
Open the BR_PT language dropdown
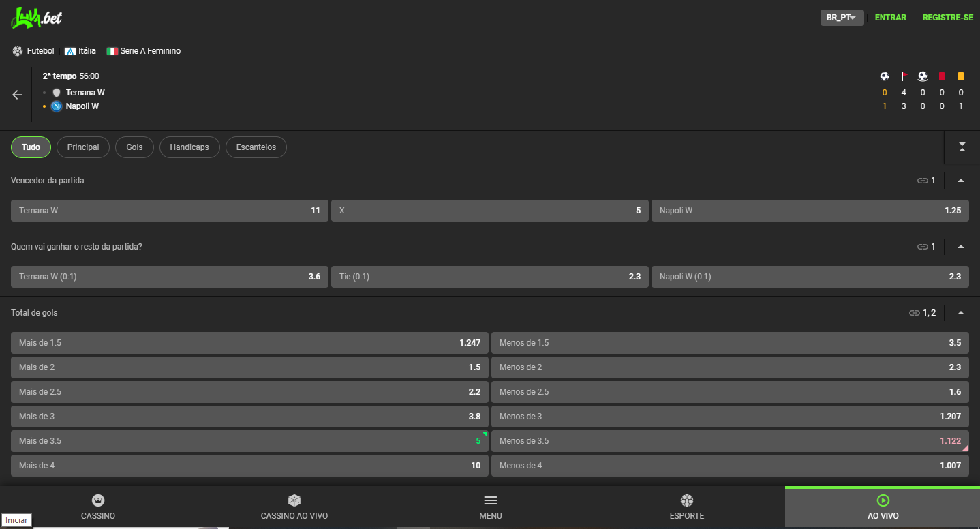[842, 18]
